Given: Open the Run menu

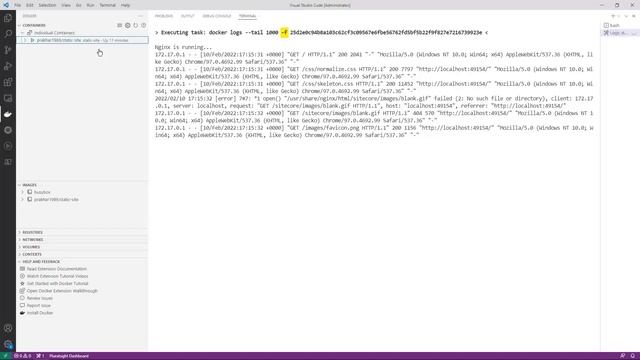Looking at the screenshot, I should (x=90, y=5).
